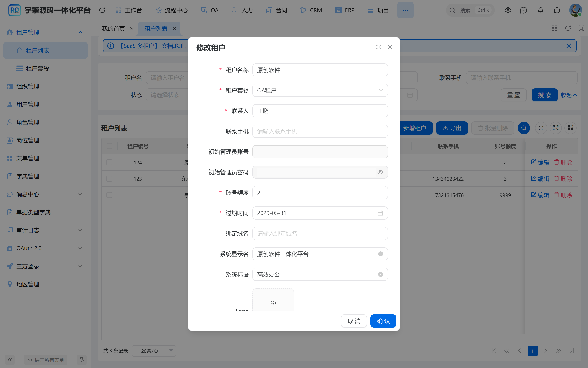Open the ERP top menu
Viewport: 588px width, 368px height.
345,10
